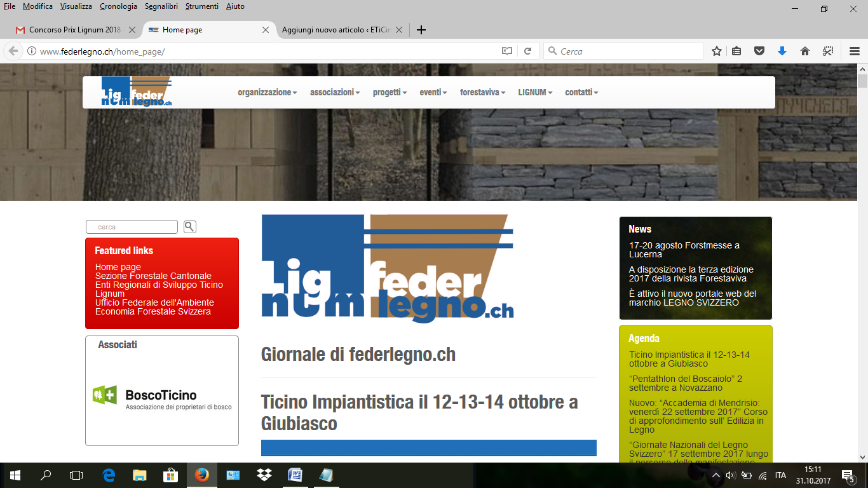
Task: Reload the page with the refresh icon
Action: coord(527,51)
